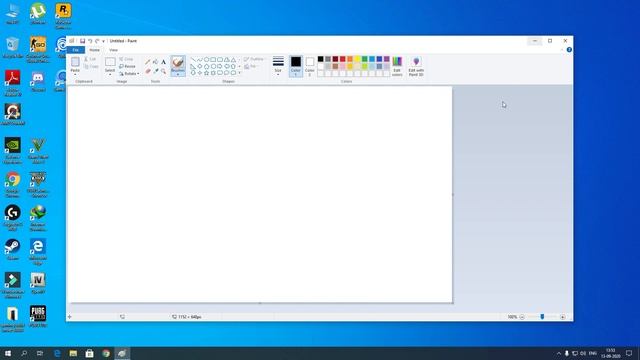Open Customize Quick Access Toolbar dropdown
The height and width of the screenshot is (360, 640).
[103, 41]
